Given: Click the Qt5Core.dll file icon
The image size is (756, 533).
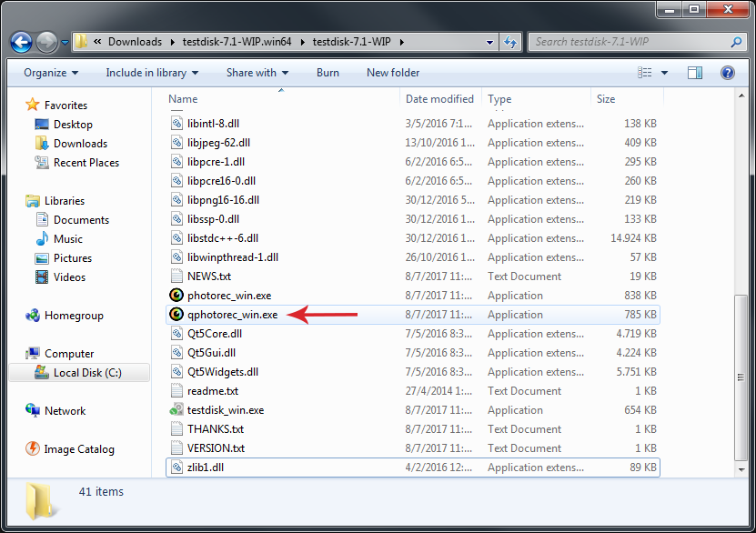Looking at the screenshot, I should (177, 334).
